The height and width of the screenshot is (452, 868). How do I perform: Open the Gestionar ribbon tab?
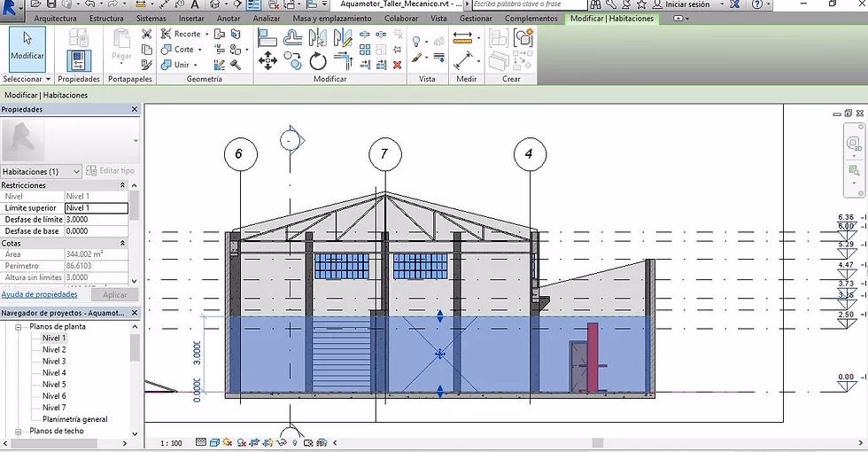pos(476,19)
